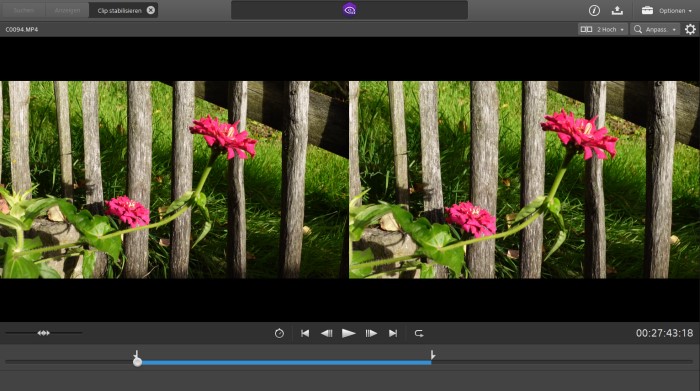Click the C0094.MP4 file name

[22, 29]
